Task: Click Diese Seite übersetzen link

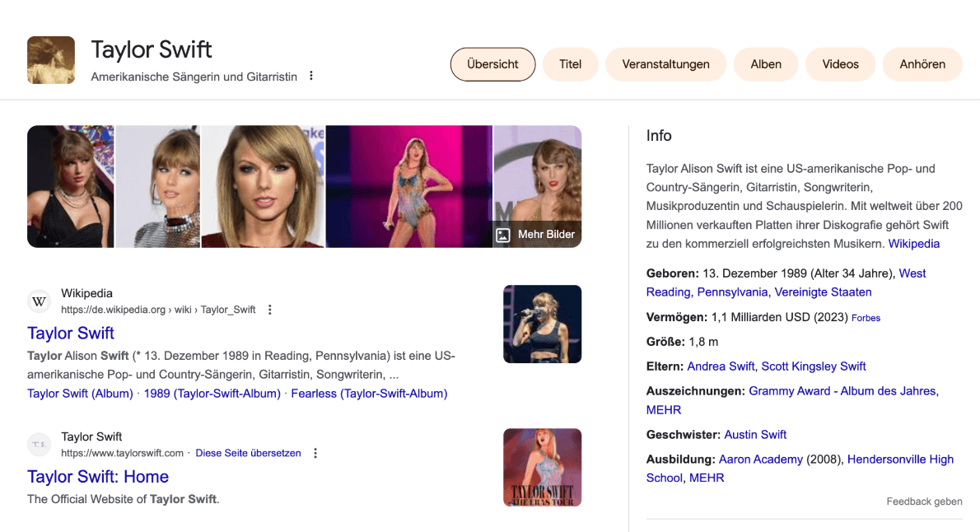Action: pos(248,453)
